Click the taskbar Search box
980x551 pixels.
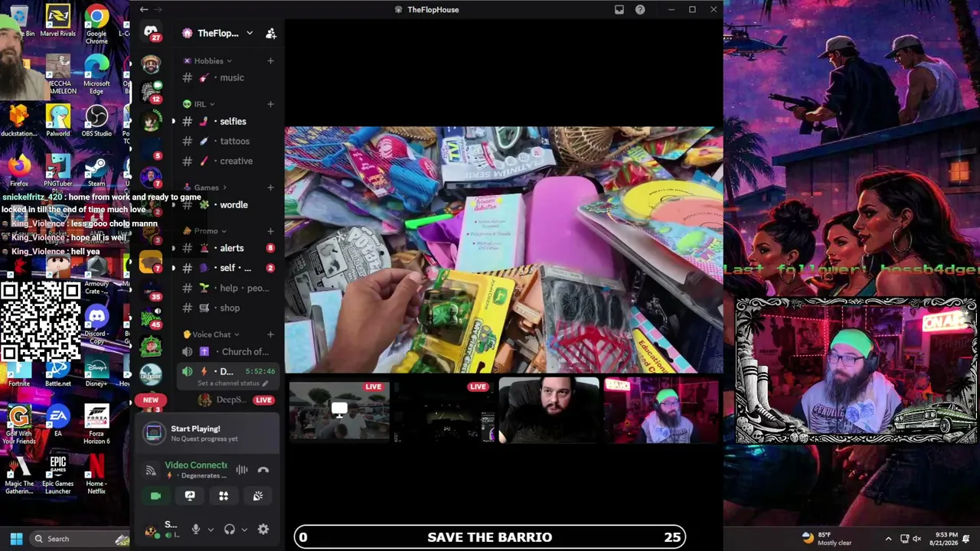(x=78, y=539)
